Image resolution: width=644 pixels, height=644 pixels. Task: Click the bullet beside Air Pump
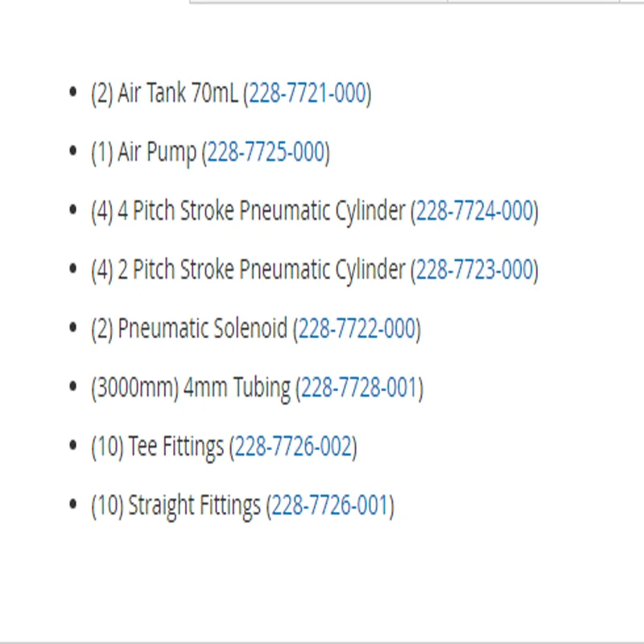pyautogui.click(x=73, y=151)
